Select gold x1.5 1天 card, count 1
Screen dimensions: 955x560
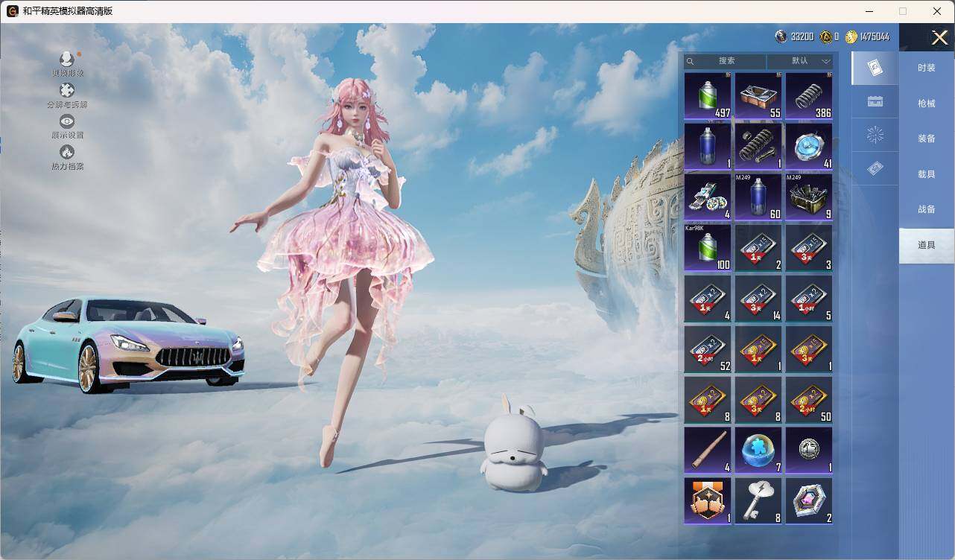(758, 349)
